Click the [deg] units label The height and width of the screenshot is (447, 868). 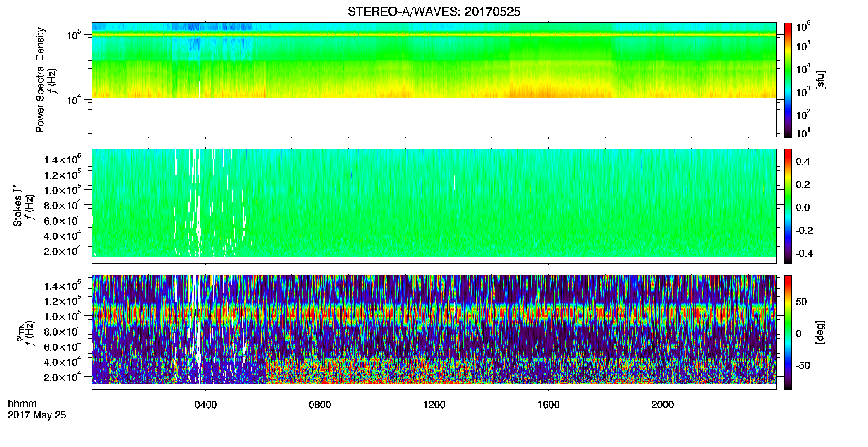point(820,332)
